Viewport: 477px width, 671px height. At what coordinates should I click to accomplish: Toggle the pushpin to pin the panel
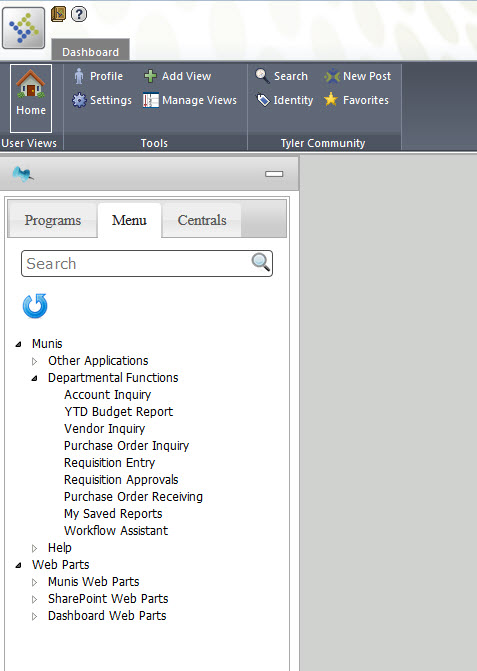click(22, 174)
